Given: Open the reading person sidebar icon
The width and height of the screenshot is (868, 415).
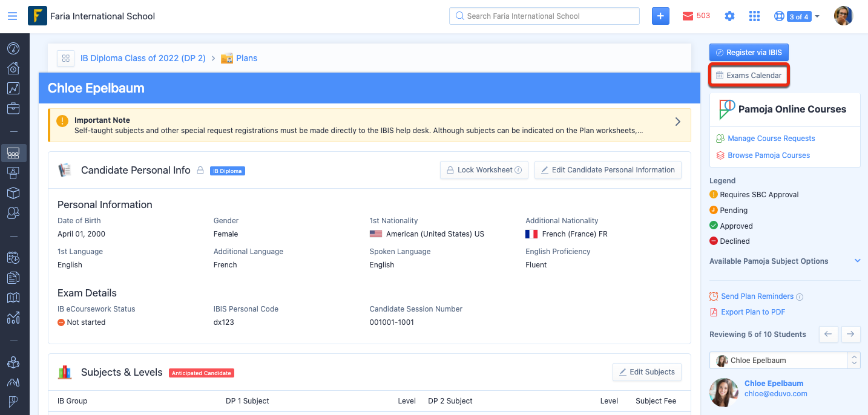Looking at the screenshot, I should point(13,362).
